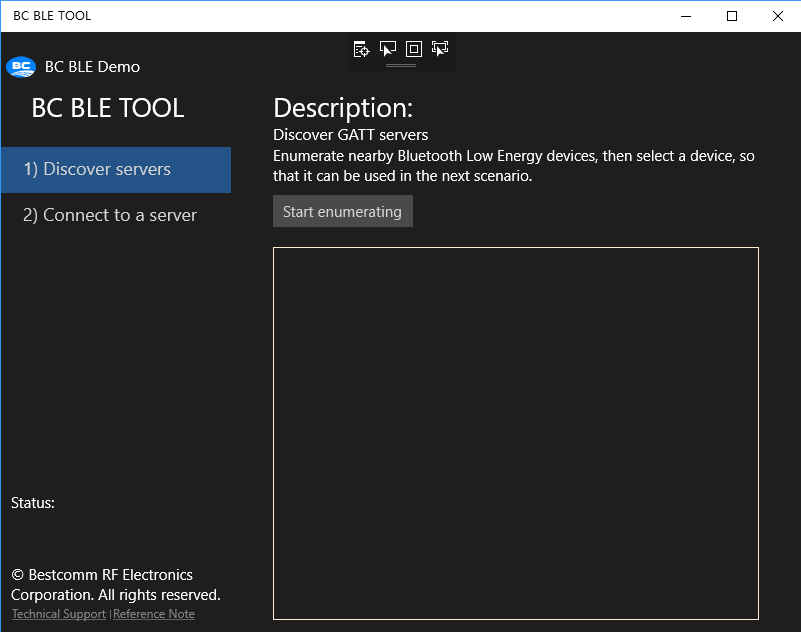Click the Description heading text
The height and width of the screenshot is (632, 801).
pyautogui.click(x=343, y=108)
